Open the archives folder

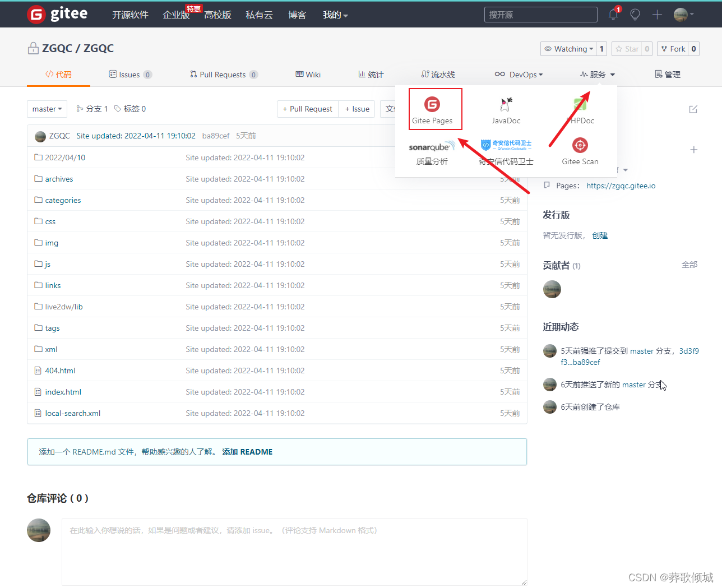coord(59,179)
